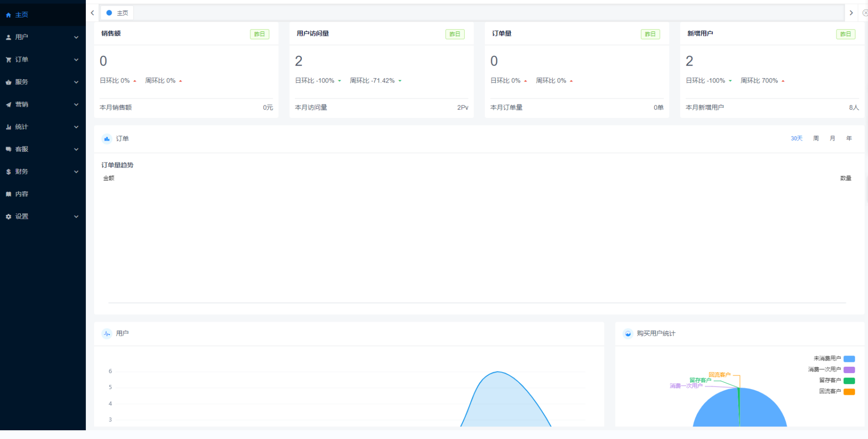Click the pulse icon in the 用户 panel header

tap(107, 334)
